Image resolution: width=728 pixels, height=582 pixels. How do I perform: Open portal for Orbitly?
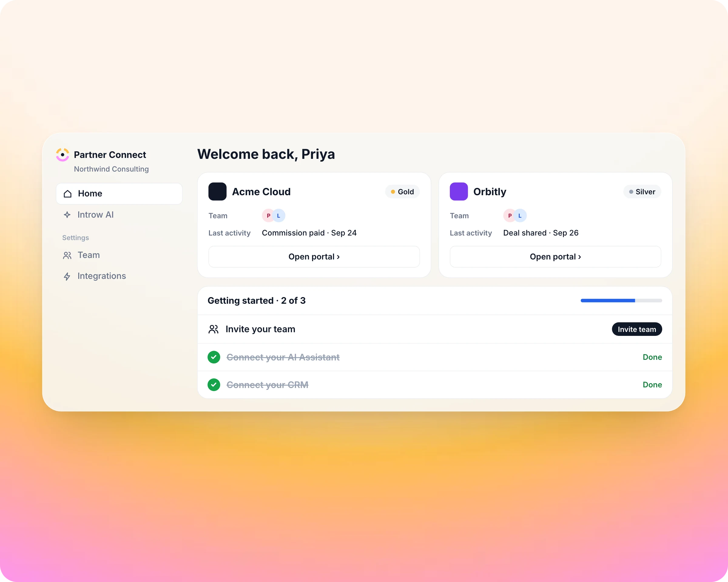click(x=555, y=257)
